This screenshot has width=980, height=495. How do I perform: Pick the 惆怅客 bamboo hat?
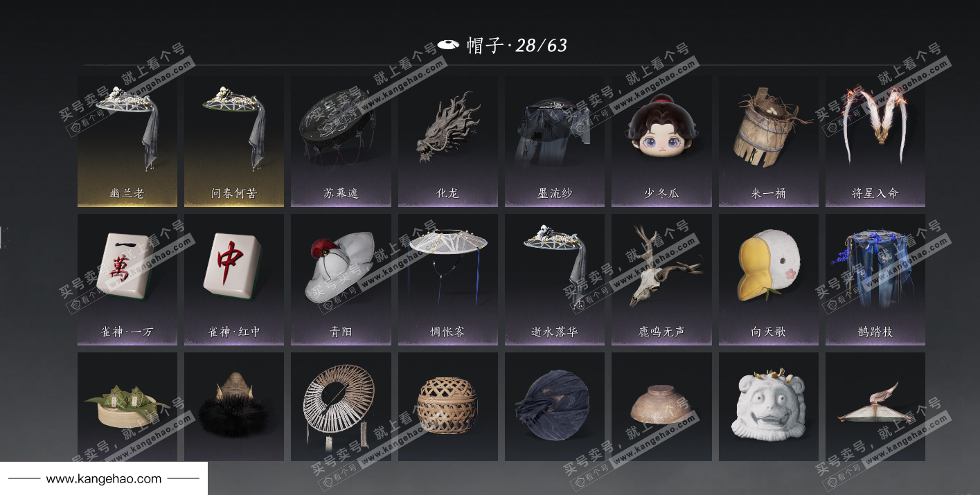click(448, 280)
